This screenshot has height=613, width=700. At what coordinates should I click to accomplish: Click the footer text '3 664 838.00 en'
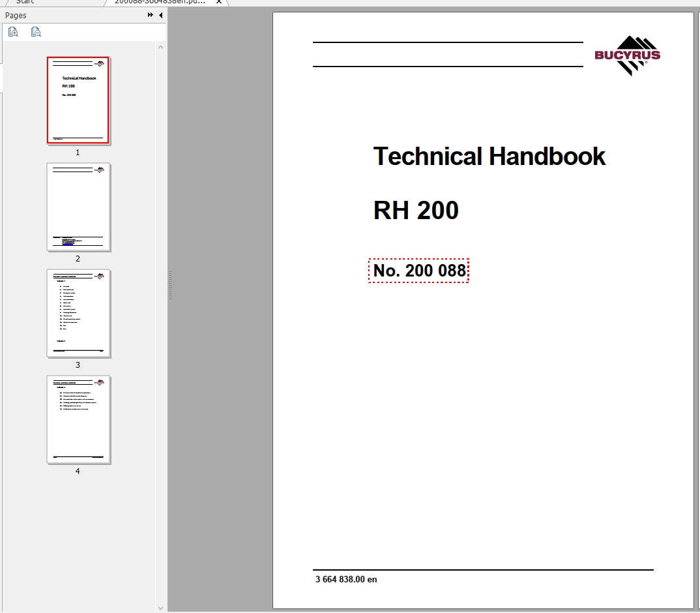click(345, 579)
